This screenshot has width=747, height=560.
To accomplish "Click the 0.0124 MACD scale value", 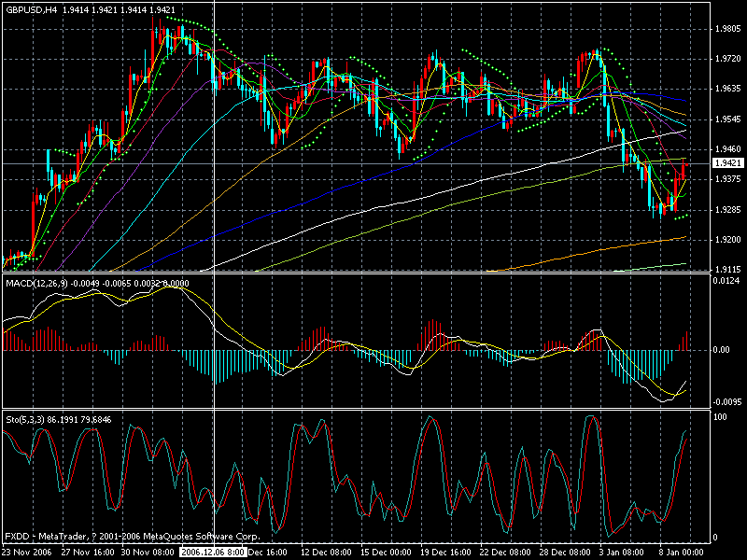I will (x=726, y=281).
